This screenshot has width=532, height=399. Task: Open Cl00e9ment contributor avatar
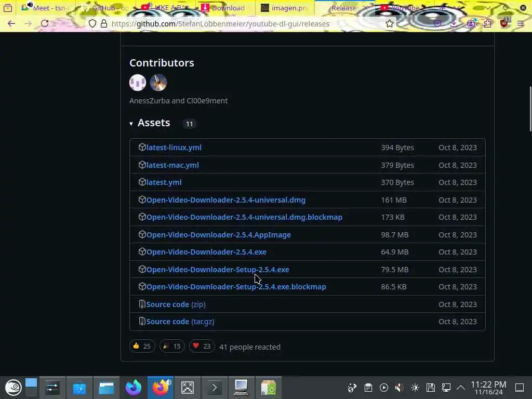click(158, 83)
